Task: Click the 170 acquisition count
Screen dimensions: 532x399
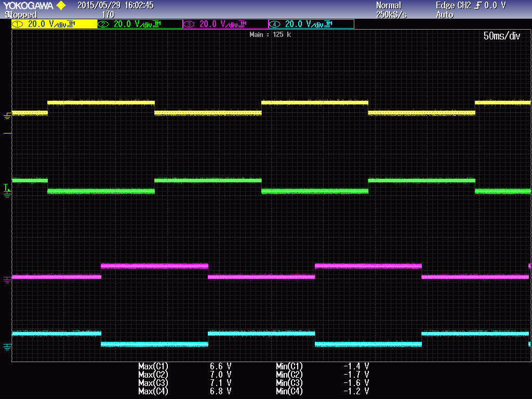Action: tap(108, 15)
